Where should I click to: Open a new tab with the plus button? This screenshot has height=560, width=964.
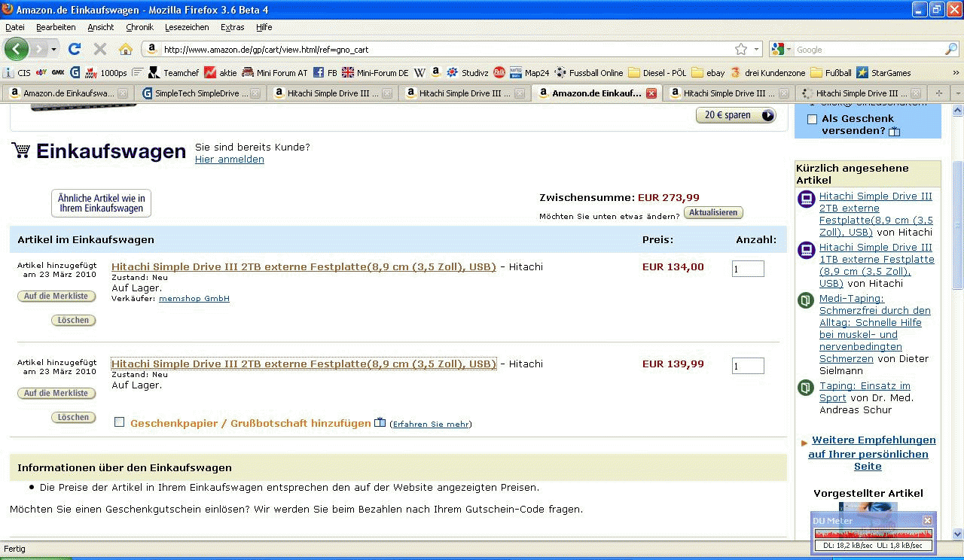tap(938, 93)
